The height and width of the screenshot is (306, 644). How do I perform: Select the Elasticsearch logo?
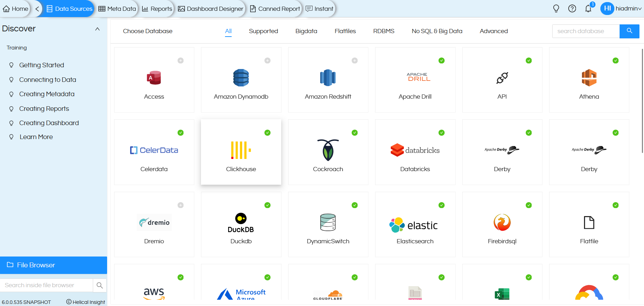[414, 225]
